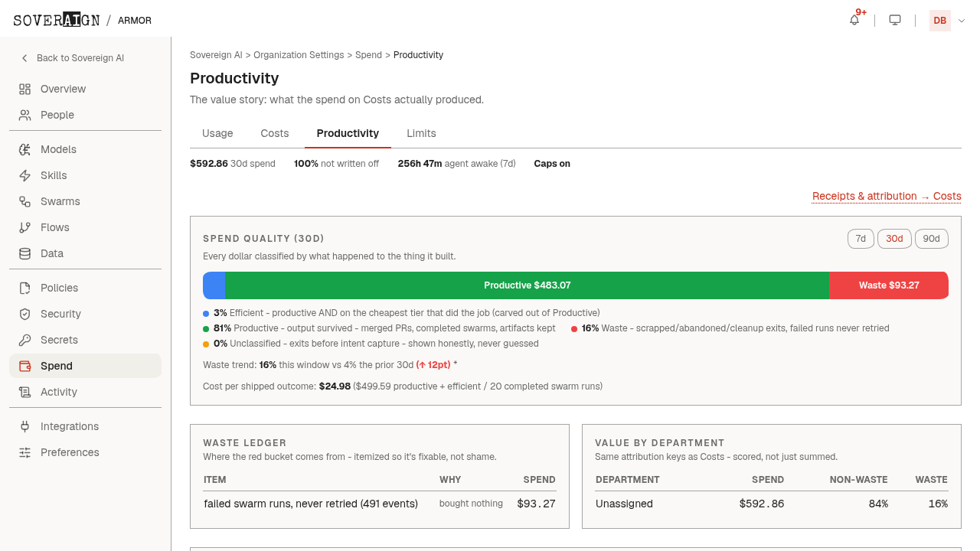Click the Swarms icon in sidebar
Image resolution: width=980 pixels, height=551 pixels.
[25, 201]
